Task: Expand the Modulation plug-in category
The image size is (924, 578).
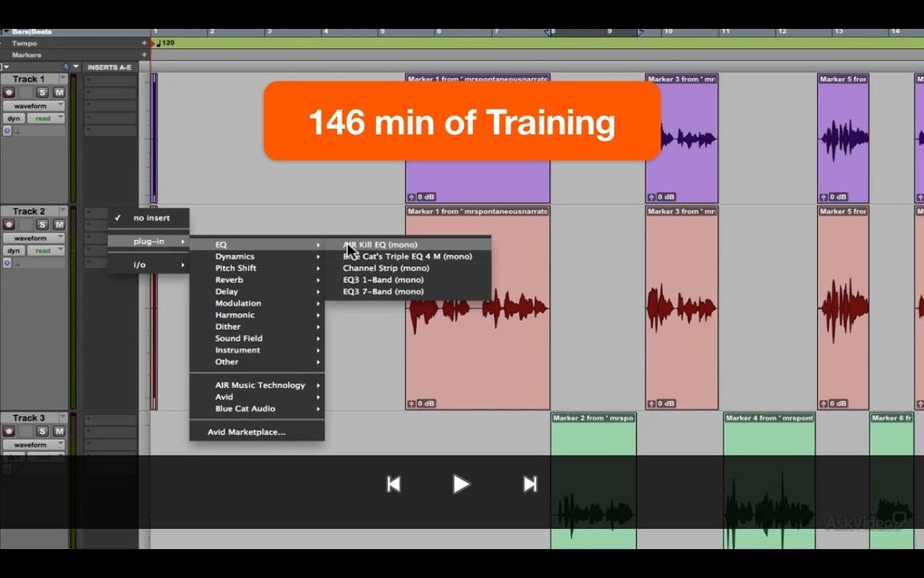Action: pyautogui.click(x=257, y=303)
